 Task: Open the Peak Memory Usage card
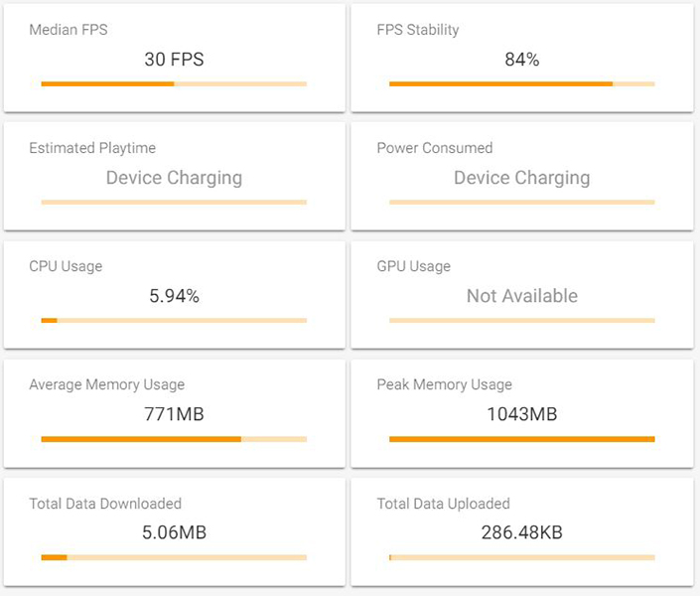(x=522, y=413)
